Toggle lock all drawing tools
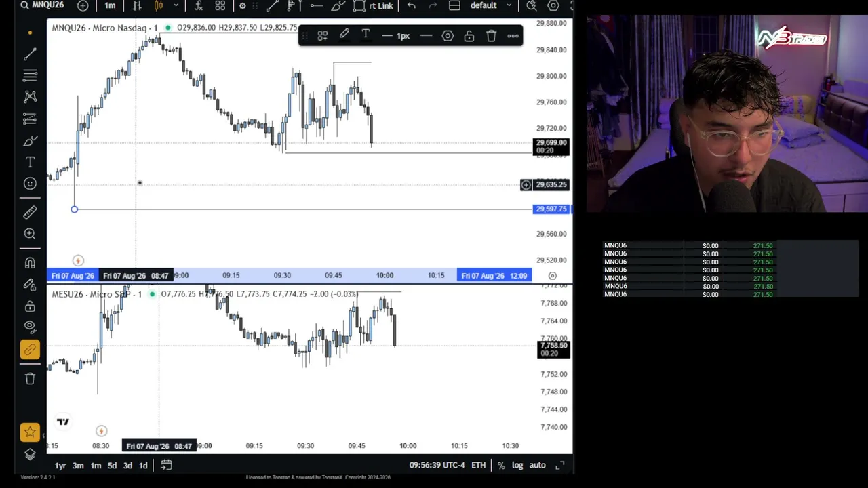Image resolution: width=868 pixels, height=488 pixels. (30, 306)
